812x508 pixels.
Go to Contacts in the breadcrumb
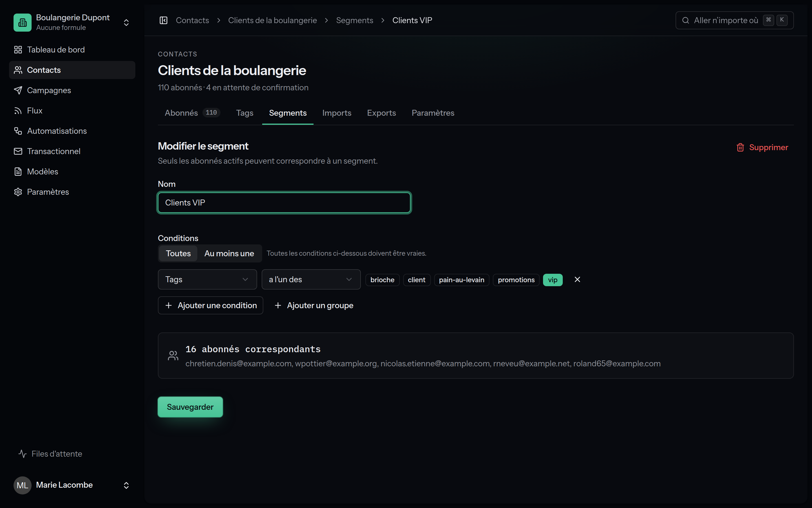pos(192,21)
